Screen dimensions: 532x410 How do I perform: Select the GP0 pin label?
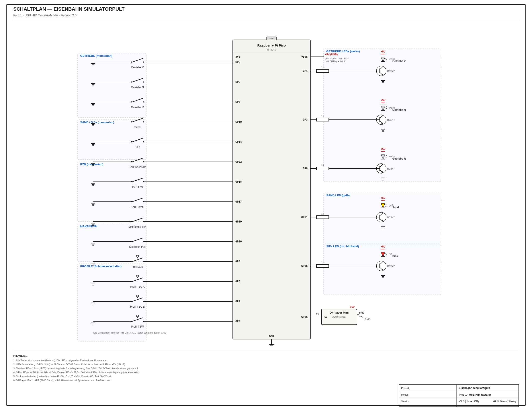click(x=238, y=62)
